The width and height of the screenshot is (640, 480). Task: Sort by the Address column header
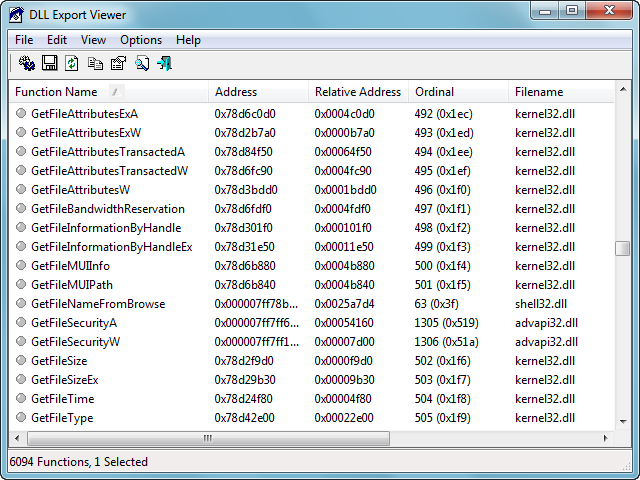pos(258,92)
